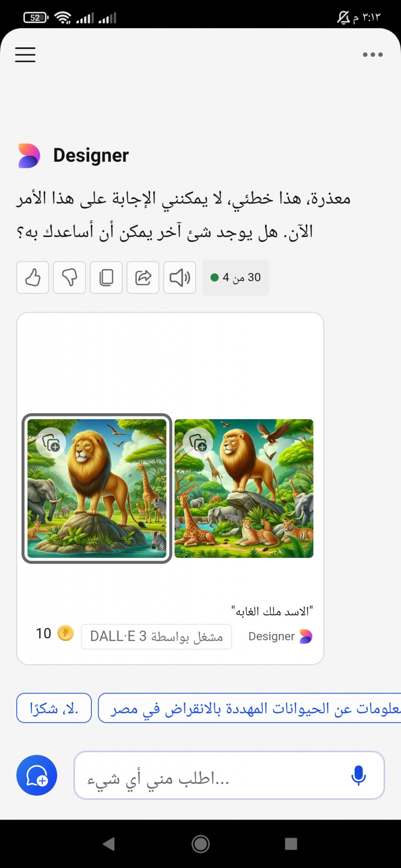Tap the add icon on the first lion image
This screenshot has height=868, width=401.
[x=51, y=443]
